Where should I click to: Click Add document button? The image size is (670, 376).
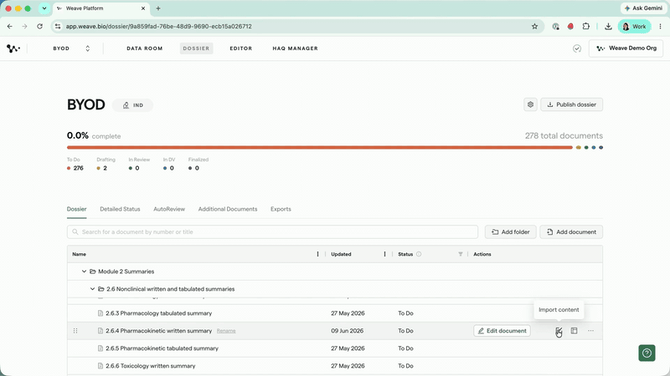571,232
